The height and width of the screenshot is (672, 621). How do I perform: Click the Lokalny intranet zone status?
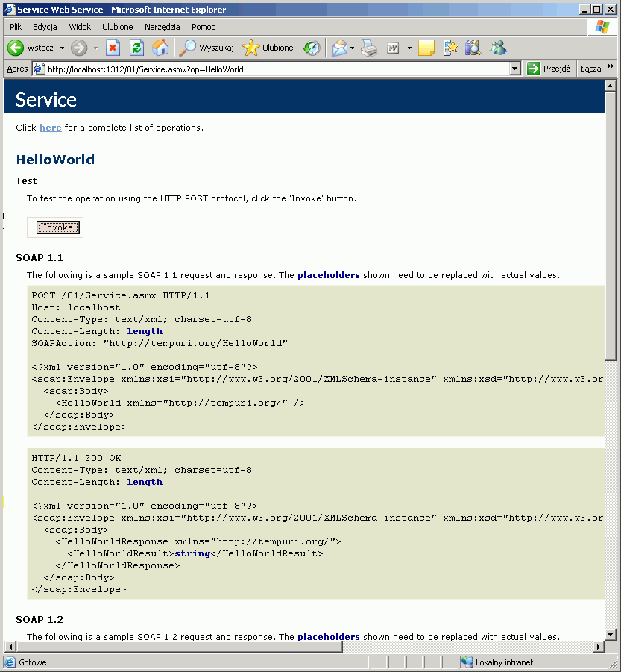coord(499,662)
